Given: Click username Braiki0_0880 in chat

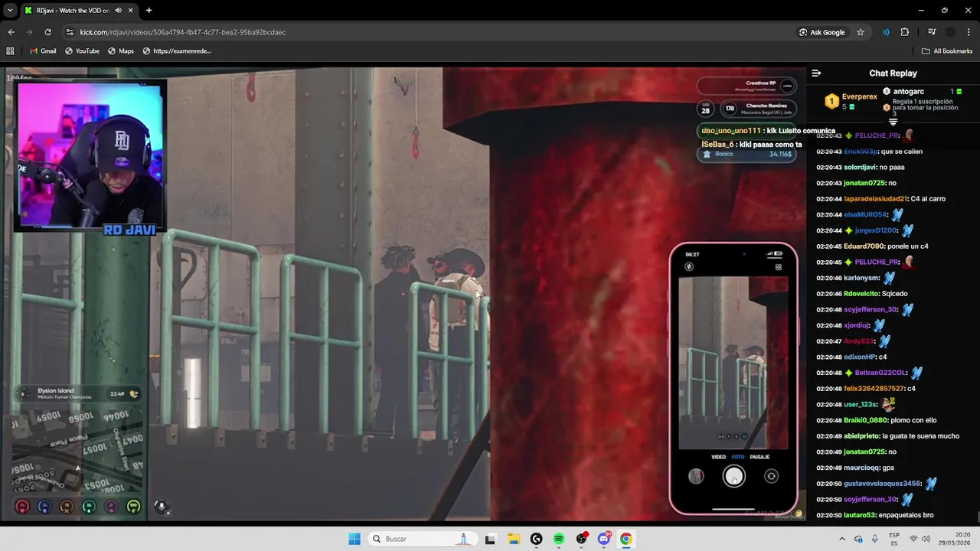Looking at the screenshot, I should (865, 420).
